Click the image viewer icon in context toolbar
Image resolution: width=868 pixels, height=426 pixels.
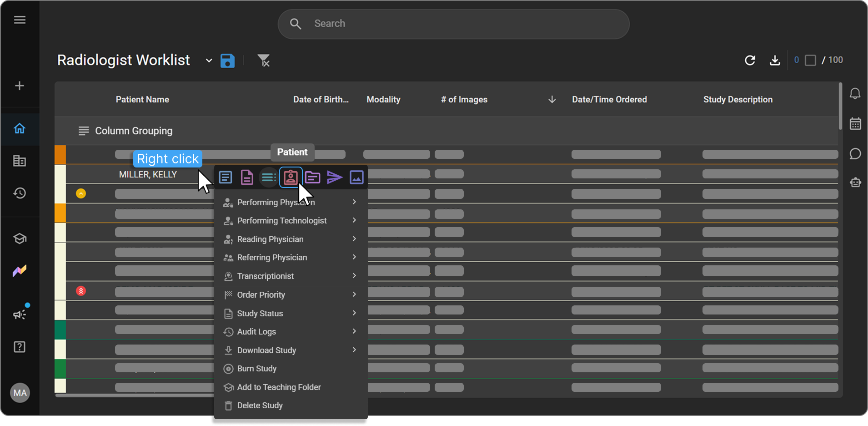click(x=356, y=177)
